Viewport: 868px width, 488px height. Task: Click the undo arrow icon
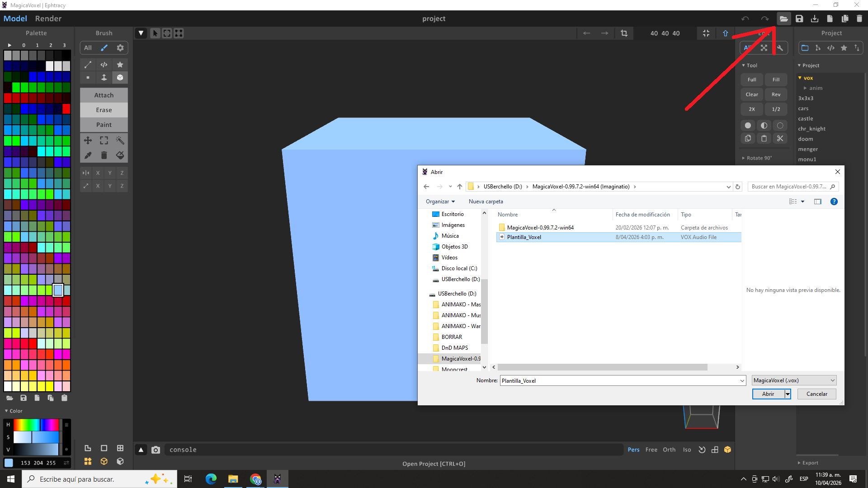pyautogui.click(x=745, y=19)
